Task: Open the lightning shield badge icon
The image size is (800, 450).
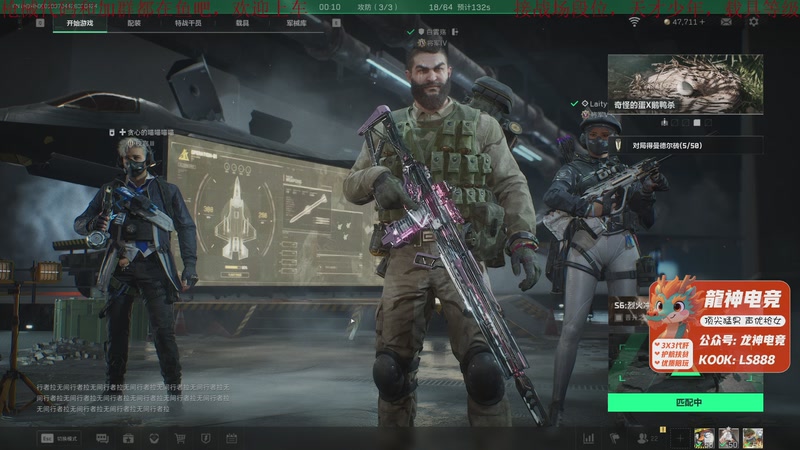Action: pyautogui.click(x=206, y=438)
